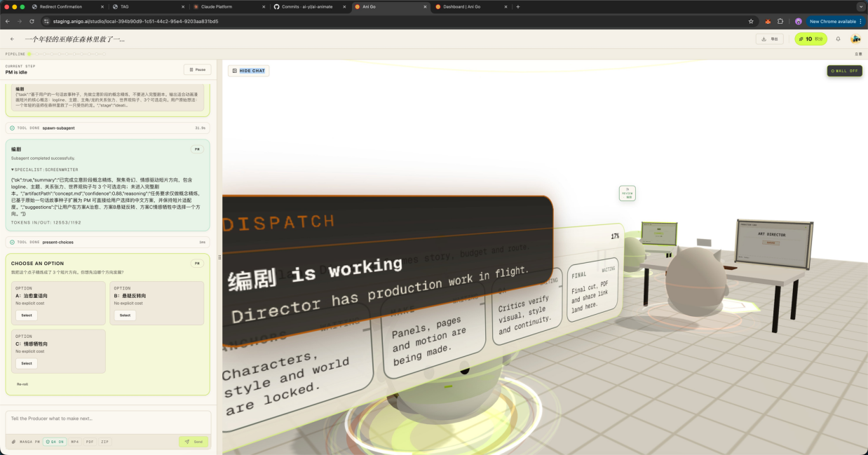This screenshot has height=455, width=868.
Task: Click the site info icon in address bar
Action: coord(46,21)
